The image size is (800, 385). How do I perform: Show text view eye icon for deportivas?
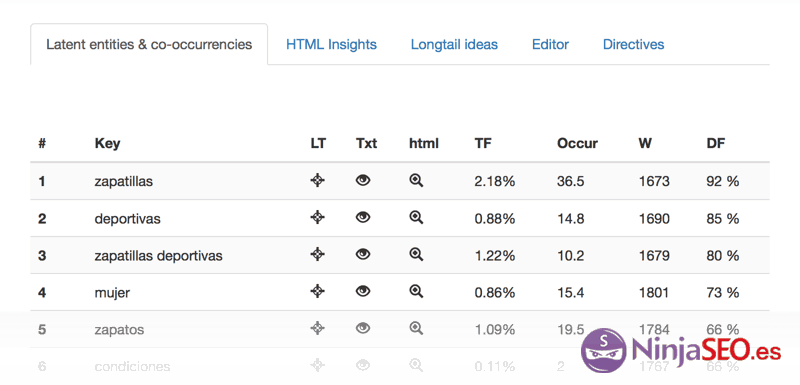click(363, 217)
